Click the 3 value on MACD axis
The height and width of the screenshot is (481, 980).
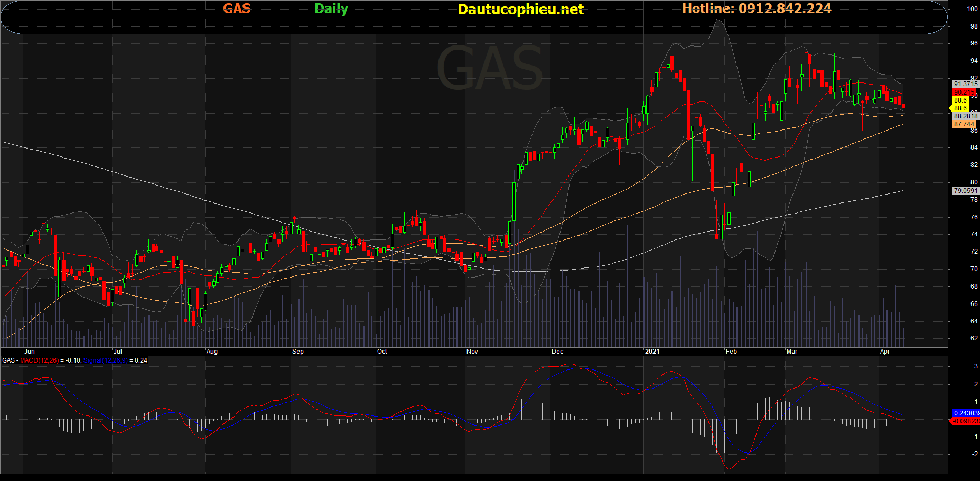point(976,366)
